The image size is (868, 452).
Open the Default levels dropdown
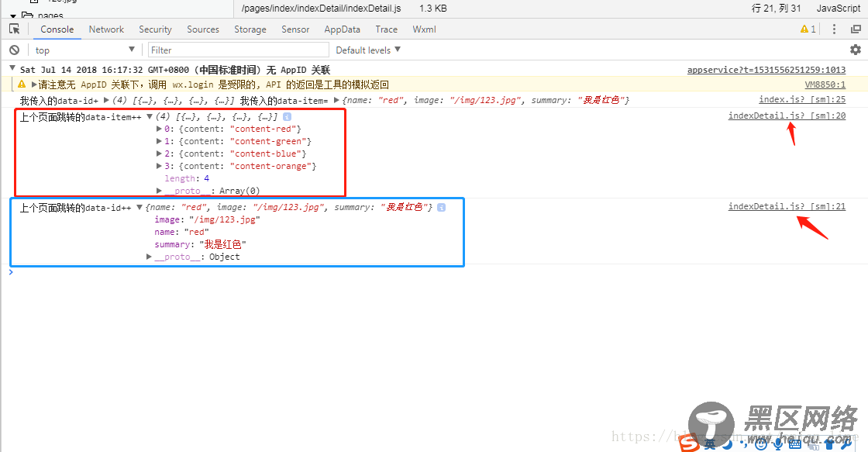coord(368,50)
